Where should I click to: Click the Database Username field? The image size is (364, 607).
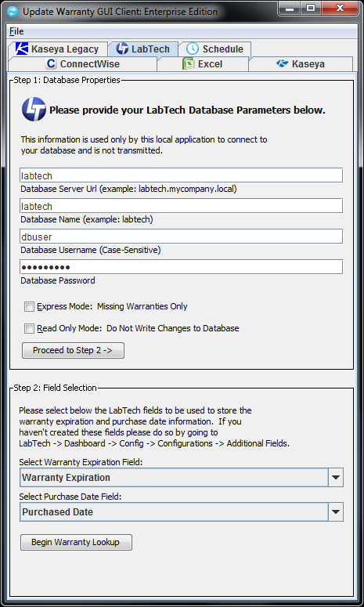point(181,236)
